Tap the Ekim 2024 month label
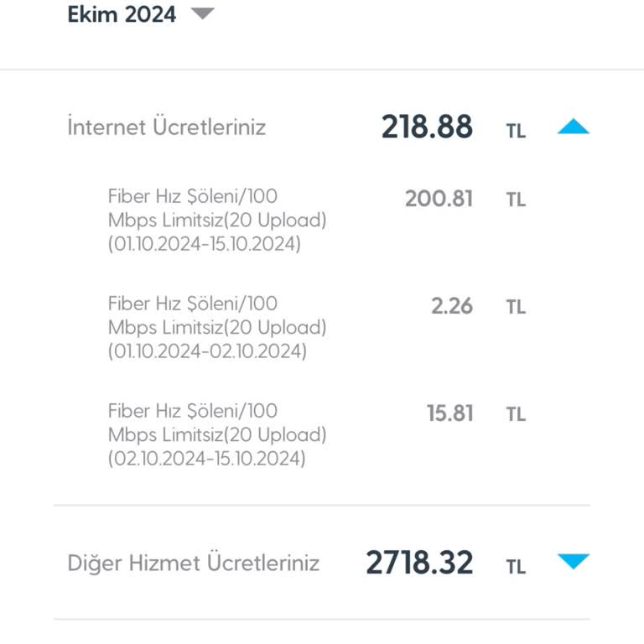The width and height of the screenshot is (644, 644). click(122, 14)
